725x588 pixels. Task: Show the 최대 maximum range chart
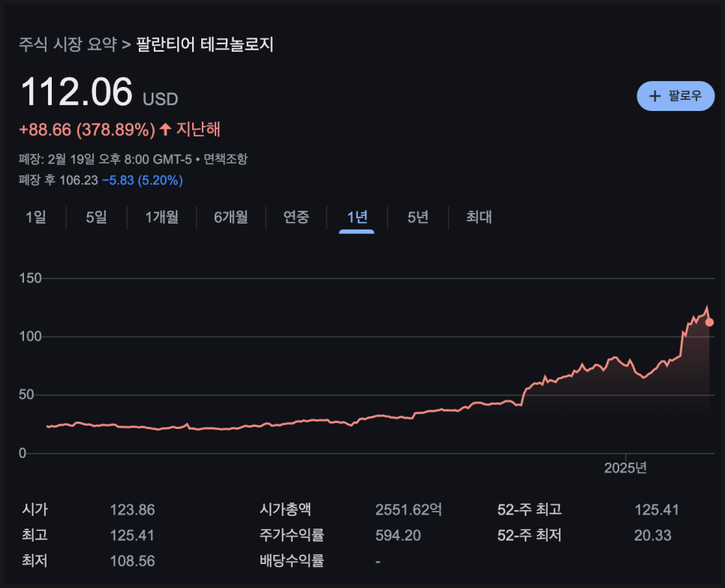(x=479, y=217)
